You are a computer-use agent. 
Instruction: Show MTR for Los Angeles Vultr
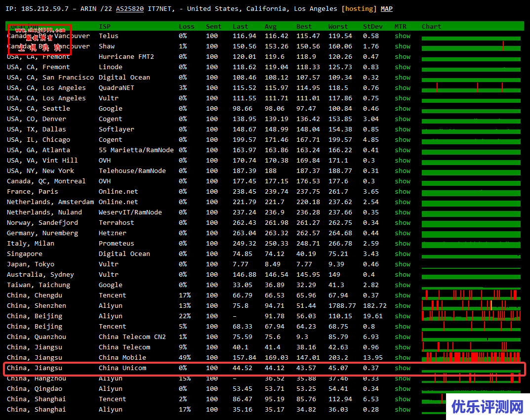tap(403, 98)
